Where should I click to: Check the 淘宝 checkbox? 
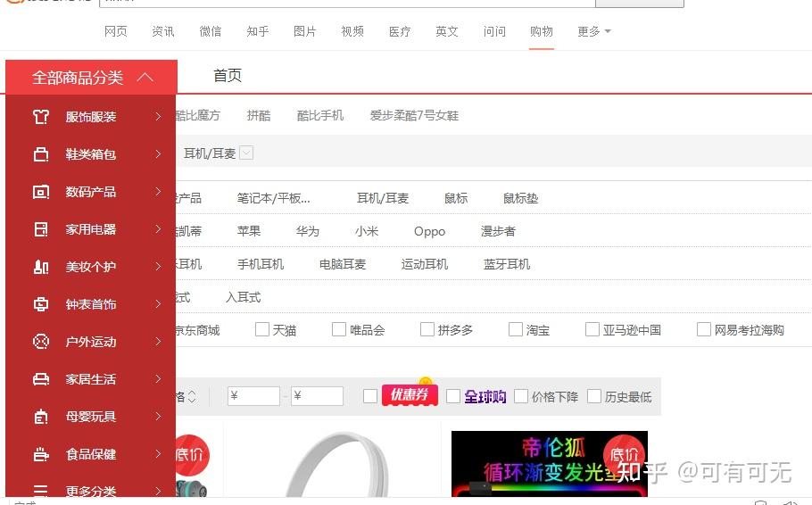tap(515, 329)
